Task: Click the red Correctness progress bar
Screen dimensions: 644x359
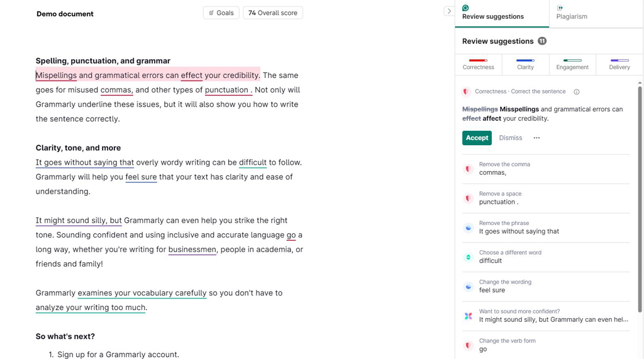Action: click(x=478, y=60)
